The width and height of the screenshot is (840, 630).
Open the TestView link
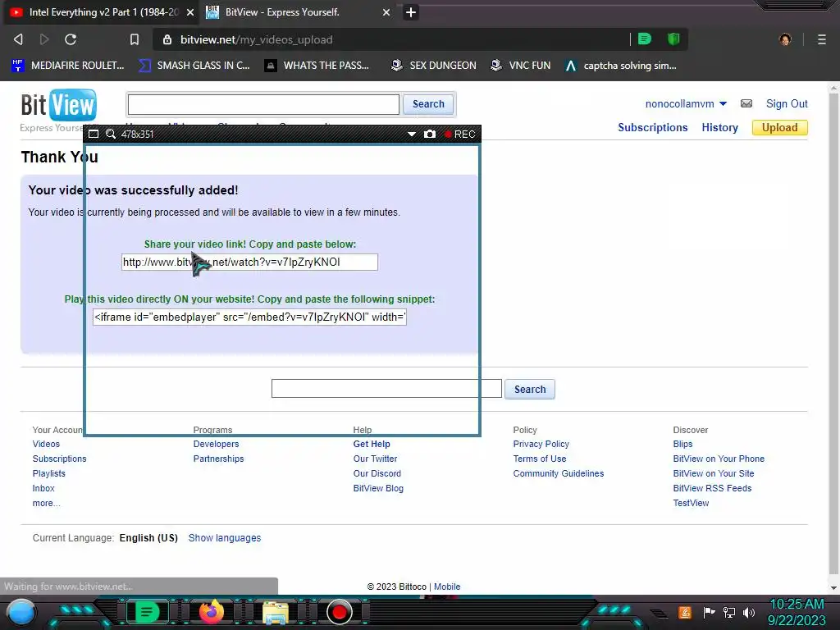(x=691, y=503)
